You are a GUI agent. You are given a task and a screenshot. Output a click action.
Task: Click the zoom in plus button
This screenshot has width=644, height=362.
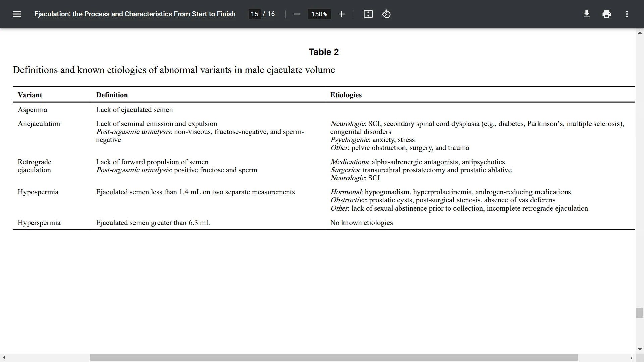pos(341,14)
